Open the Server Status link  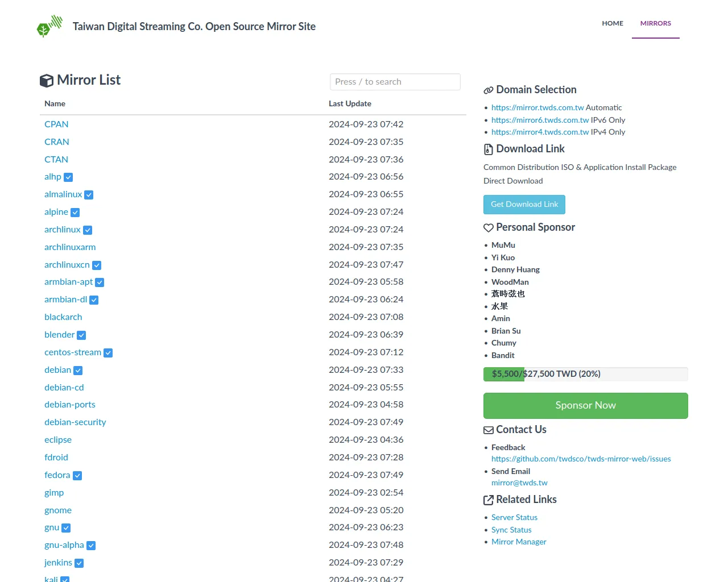tap(514, 518)
